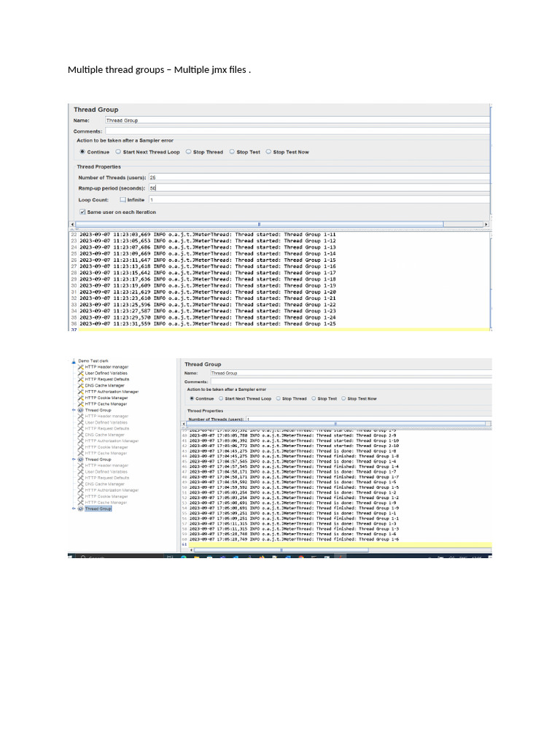The height and width of the screenshot is (747, 560).
Task: Select the highlighted Thread Group tree label
Action: (98, 508)
